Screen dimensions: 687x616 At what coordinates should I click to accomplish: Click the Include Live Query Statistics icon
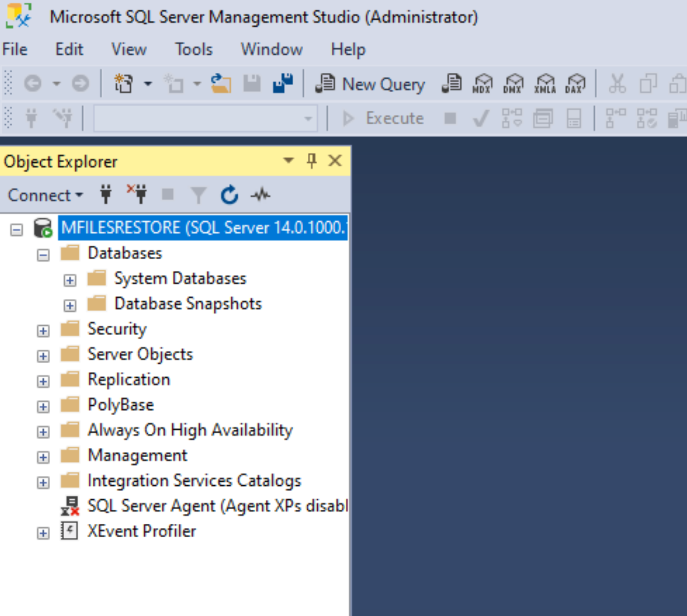click(x=647, y=118)
